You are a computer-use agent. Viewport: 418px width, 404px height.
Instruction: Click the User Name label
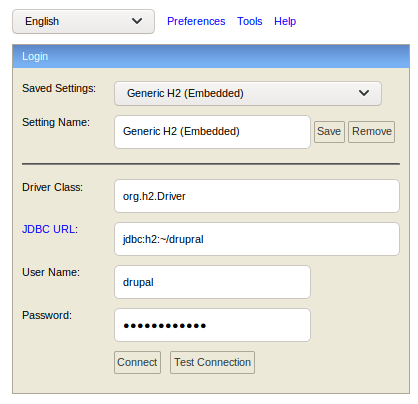[51, 272]
